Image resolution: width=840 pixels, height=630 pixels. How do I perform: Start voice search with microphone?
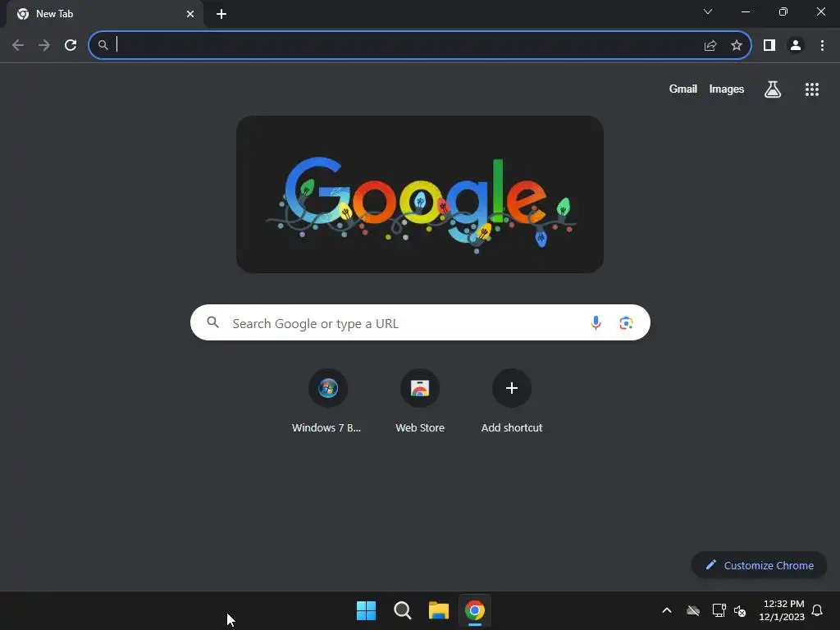(596, 322)
